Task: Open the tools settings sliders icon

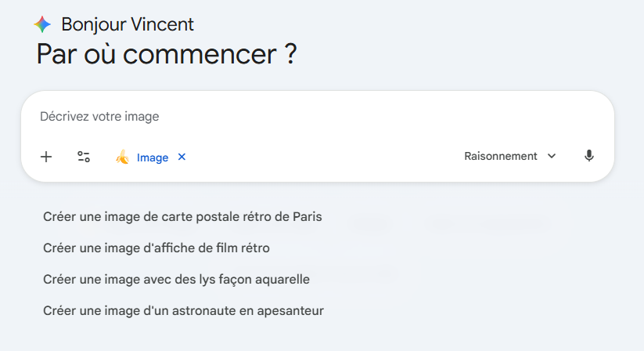Action: (x=84, y=157)
